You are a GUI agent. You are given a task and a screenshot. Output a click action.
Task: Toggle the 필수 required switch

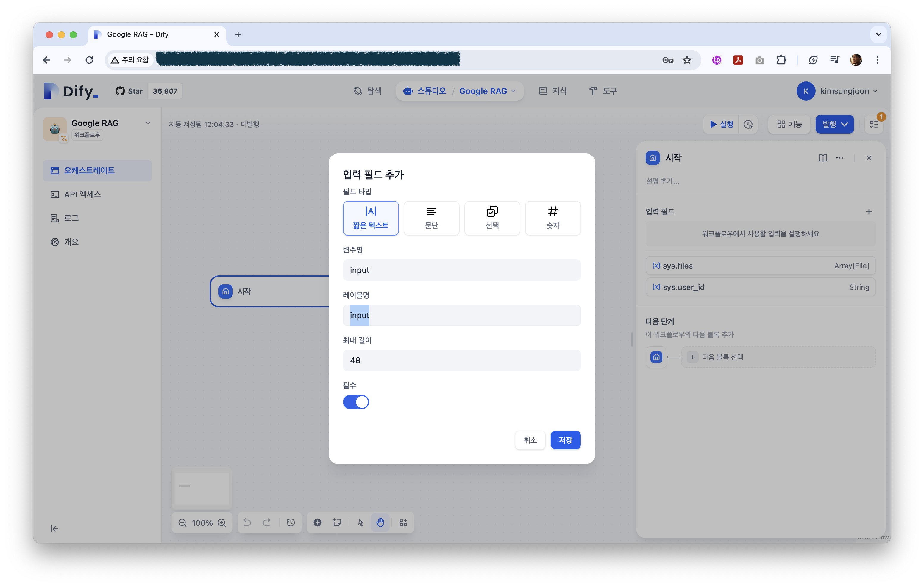(356, 402)
